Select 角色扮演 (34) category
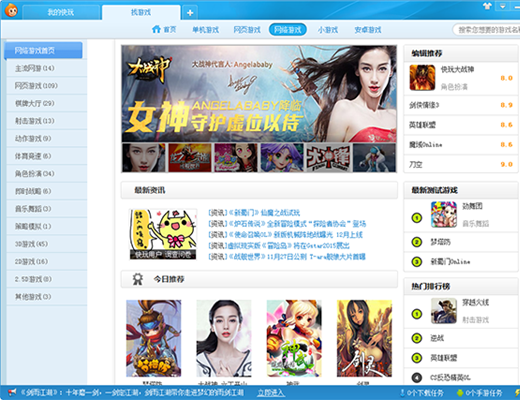 [x=47, y=173]
